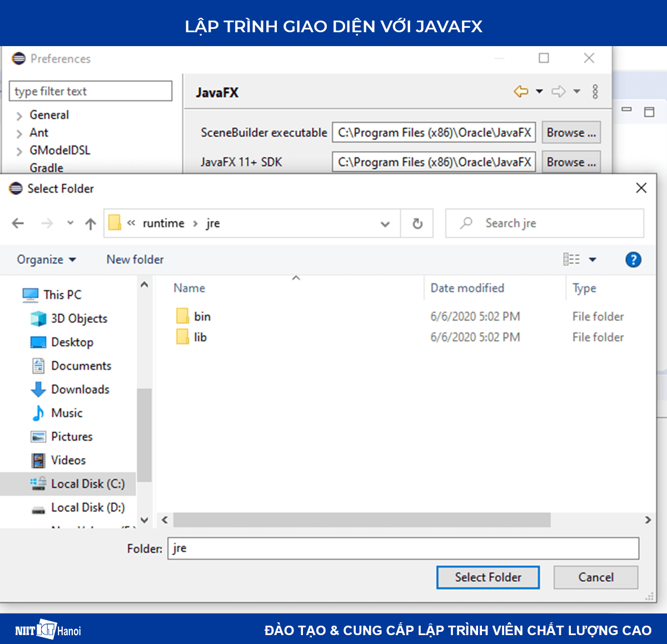Image resolution: width=667 pixels, height=644 pixels.
Task: Click the forward arrow in Preferences toolbar
Action: pyautogui.click(x=558, y=91)
